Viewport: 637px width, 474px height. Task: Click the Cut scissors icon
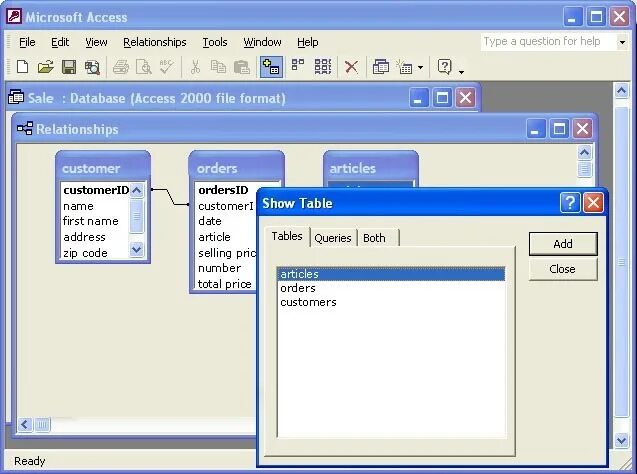pos(195,67)
